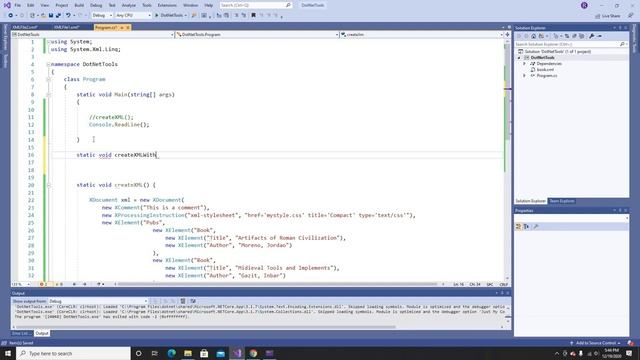Open Chrome from the taskbar
This screenshot has width=640, height=360.
(253, 353)
